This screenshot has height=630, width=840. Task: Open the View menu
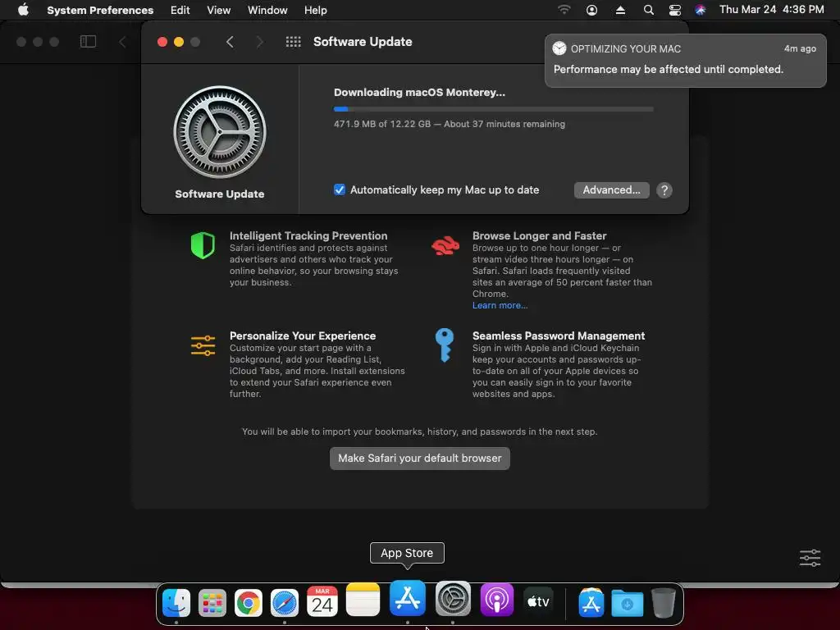[x=218, y=10]
